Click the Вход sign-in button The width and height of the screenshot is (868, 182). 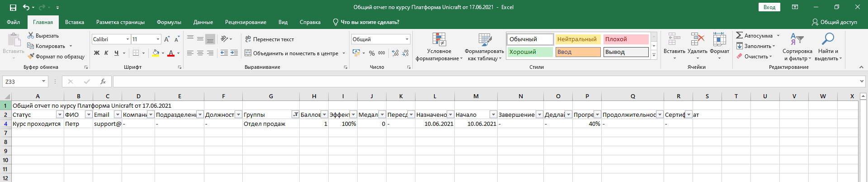(x=769, y=7)
